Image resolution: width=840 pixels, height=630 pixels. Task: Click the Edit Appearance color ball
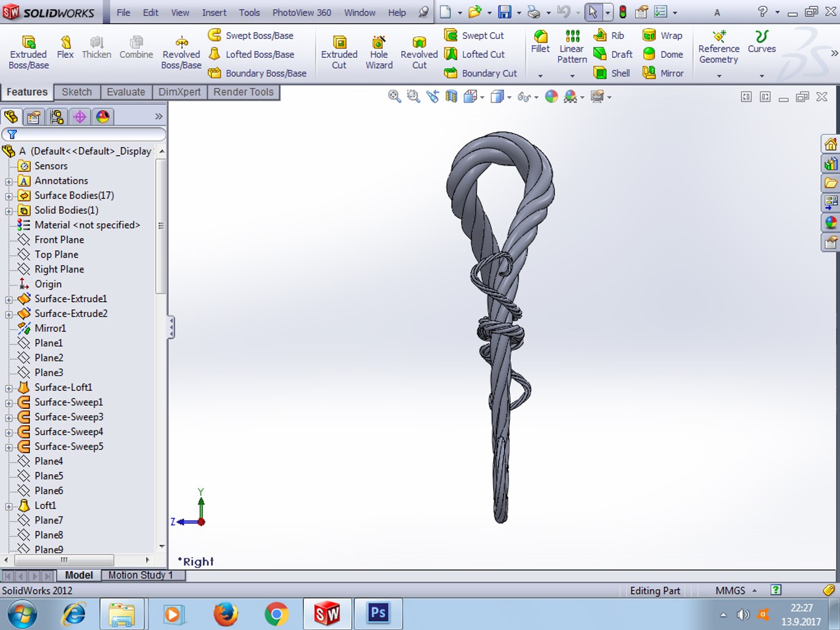[551, 97]
